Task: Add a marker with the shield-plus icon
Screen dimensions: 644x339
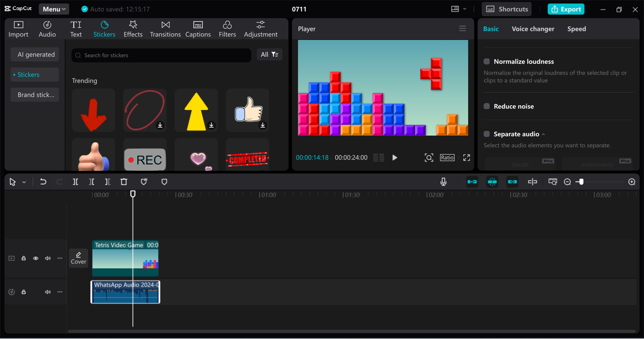Action: tap(144, 182)
